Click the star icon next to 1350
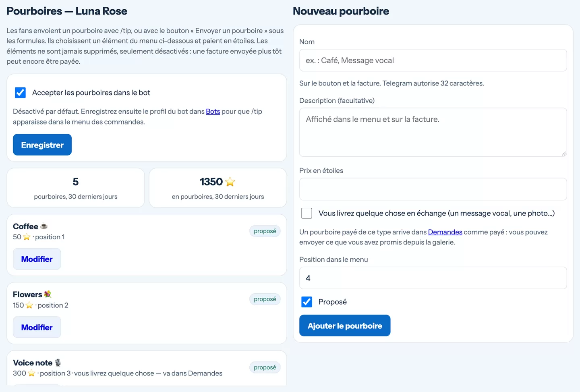Image resolution: width=580 pixels, height=392 pixels. pyautogui.click(x=230, y=182)
